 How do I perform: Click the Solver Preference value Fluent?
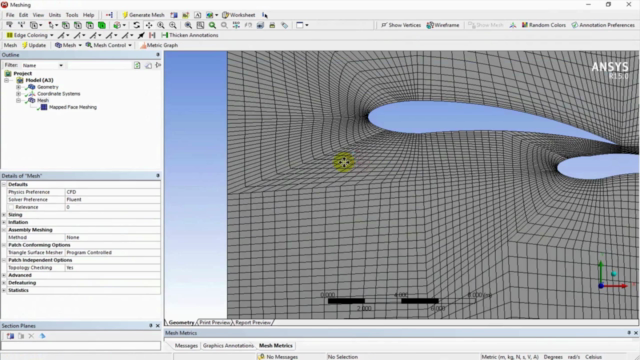(x=113, y=200)
